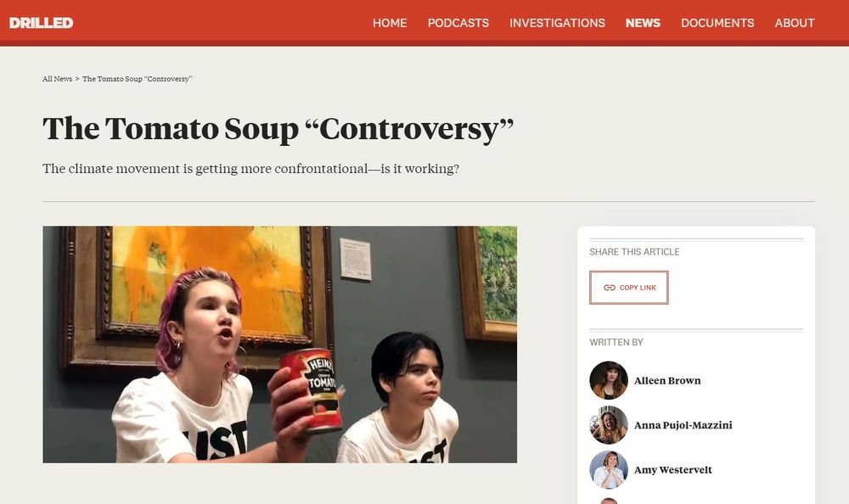Click the soup protest article hero image

coord(280,344)
